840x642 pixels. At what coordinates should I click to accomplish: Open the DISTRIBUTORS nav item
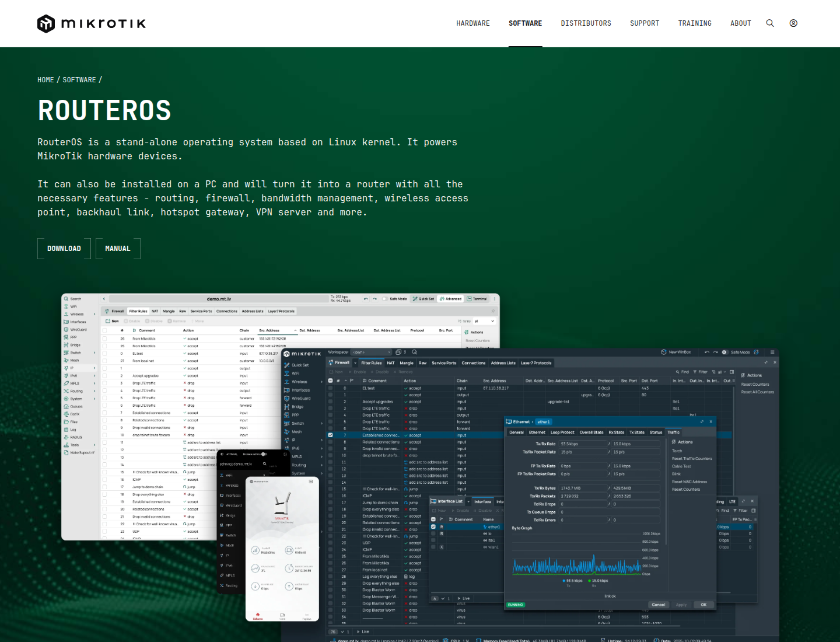point(586,23)
